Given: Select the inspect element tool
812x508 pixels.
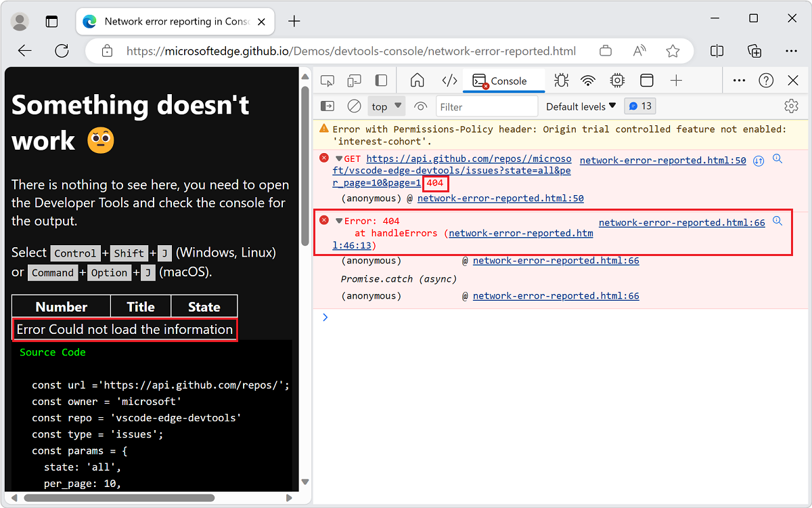Looking at the screenshot, I should [x=327, y=80].
